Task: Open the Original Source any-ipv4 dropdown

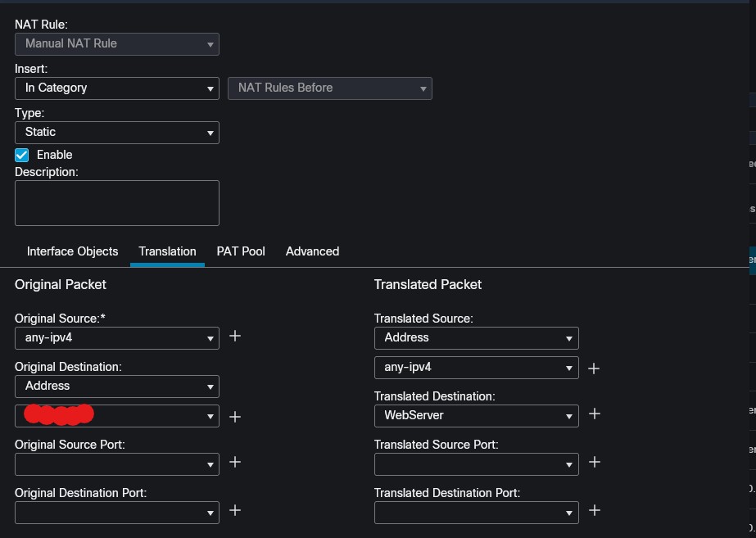Action: pos(117,337)
